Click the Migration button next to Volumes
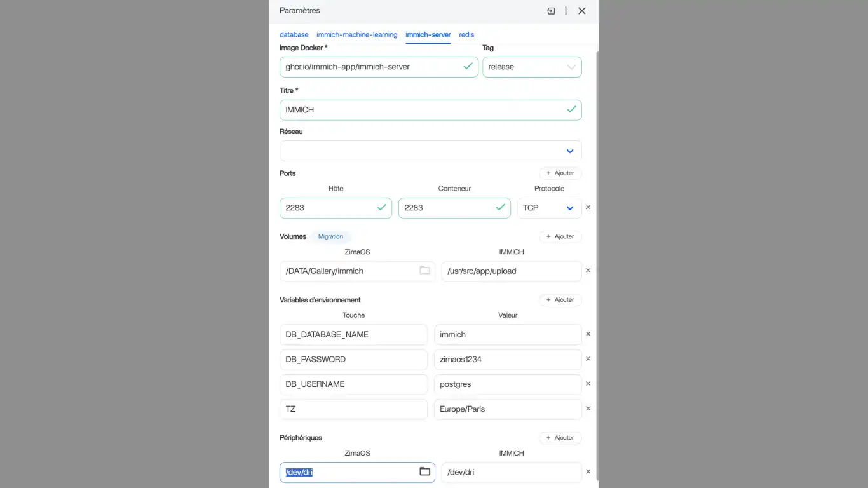 tap(330, 236)
